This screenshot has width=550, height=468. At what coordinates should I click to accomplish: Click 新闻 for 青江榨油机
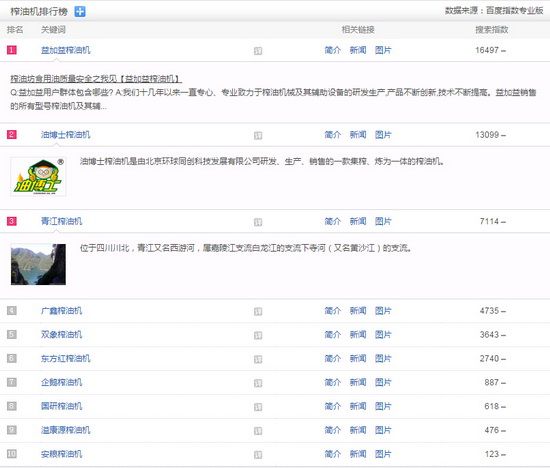tap(358, 221)
